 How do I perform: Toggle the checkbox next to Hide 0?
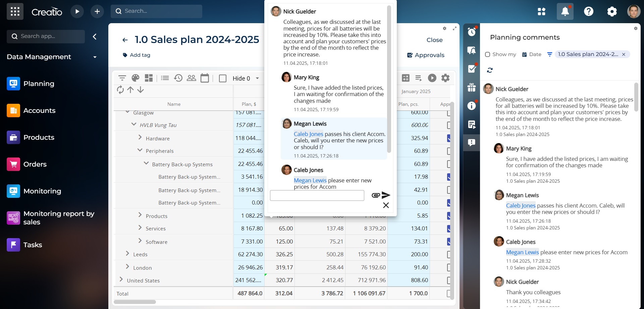(x=223, y=78)
